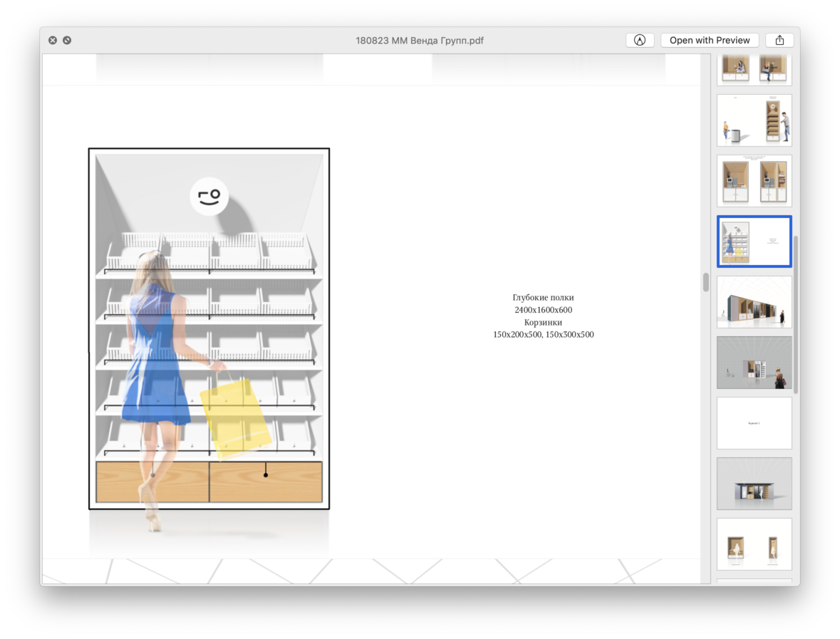This screenshot has height=639, width=840.
Task: Click the full-screen icon beside close button
Action: tap(67, 41)
